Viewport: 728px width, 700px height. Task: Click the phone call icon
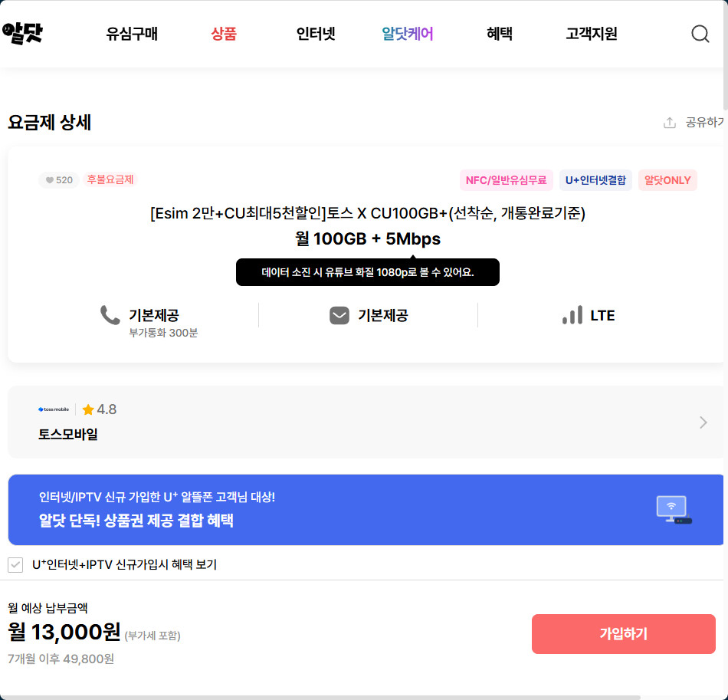pos(110,315)
